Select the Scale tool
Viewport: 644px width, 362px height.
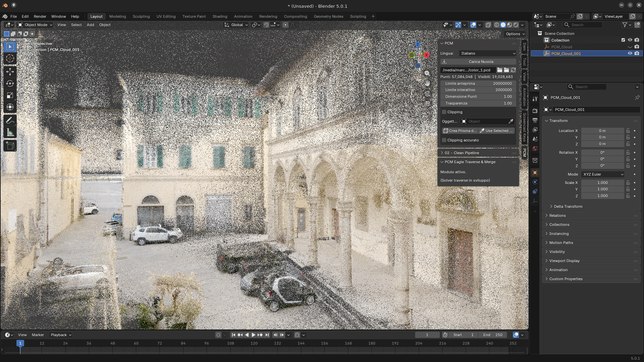coord(10,95)
